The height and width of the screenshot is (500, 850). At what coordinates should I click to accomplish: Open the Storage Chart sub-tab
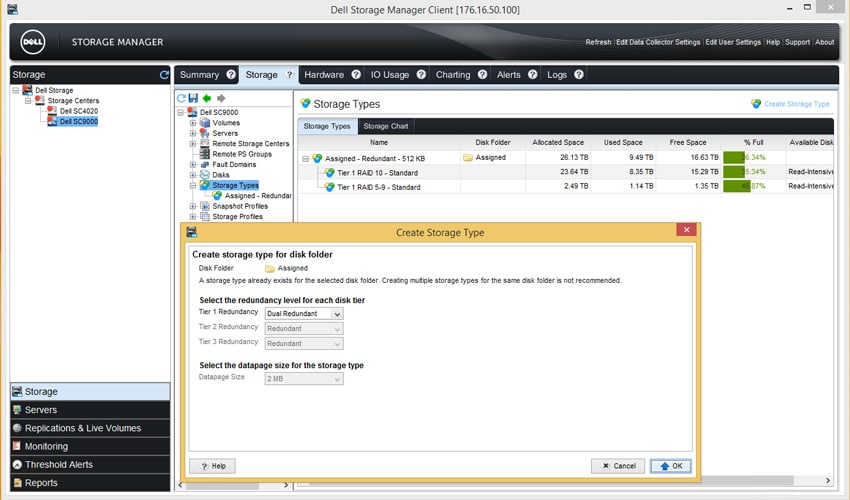point(385,126)
